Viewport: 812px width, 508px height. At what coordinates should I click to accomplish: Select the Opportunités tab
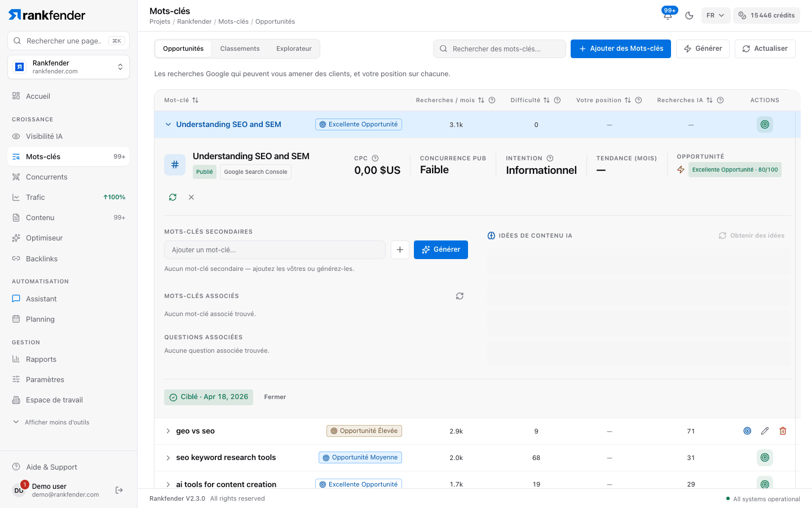pos(183,49)
